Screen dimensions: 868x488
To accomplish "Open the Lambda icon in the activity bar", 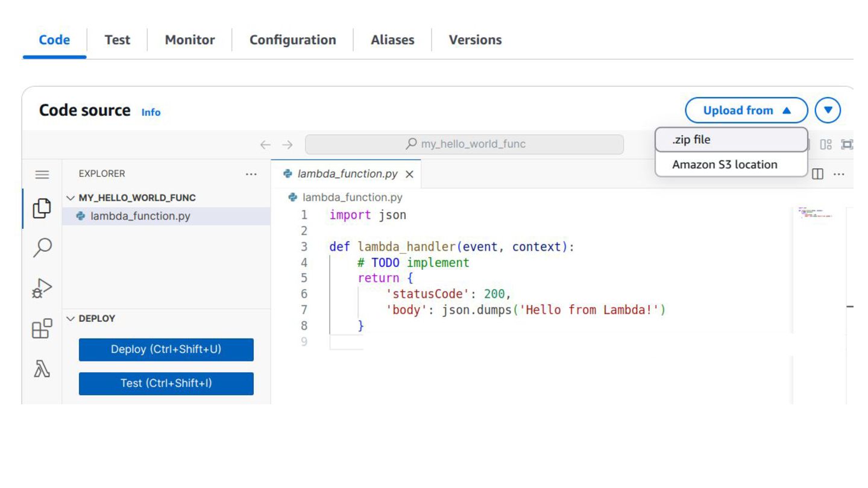I will click(x=42, y=369).
